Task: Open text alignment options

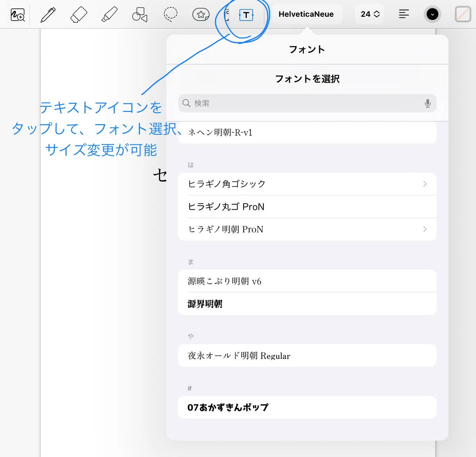Action: [x=404, y=14]
